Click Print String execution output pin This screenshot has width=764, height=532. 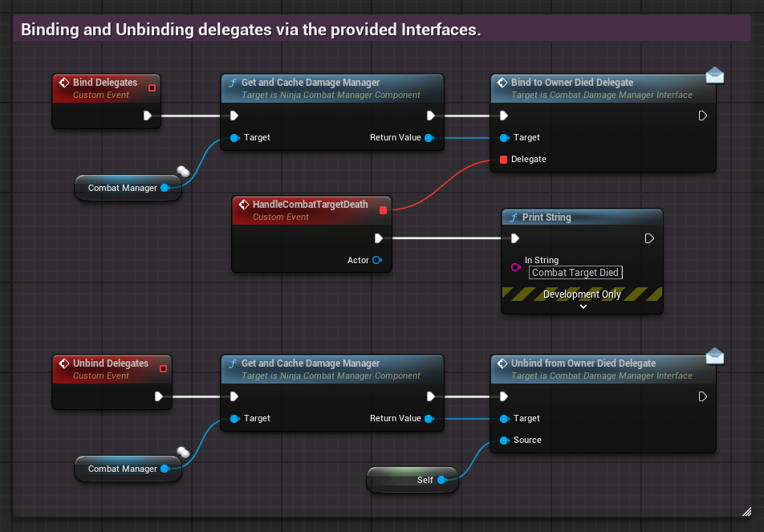649,238
